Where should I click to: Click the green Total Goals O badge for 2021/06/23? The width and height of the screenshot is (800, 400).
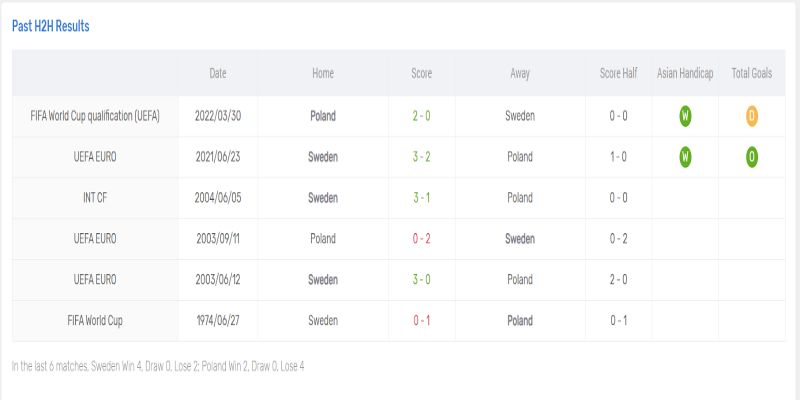751,157
